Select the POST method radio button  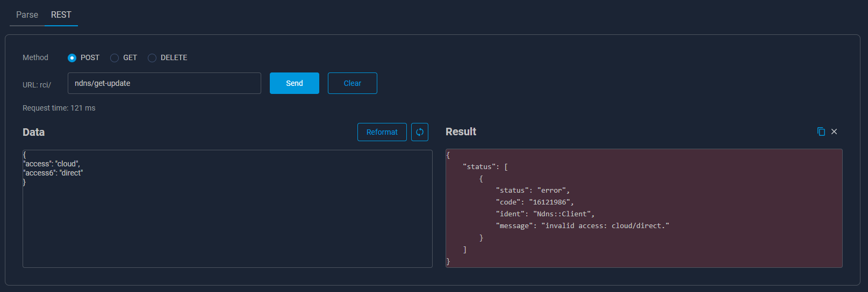72,57
